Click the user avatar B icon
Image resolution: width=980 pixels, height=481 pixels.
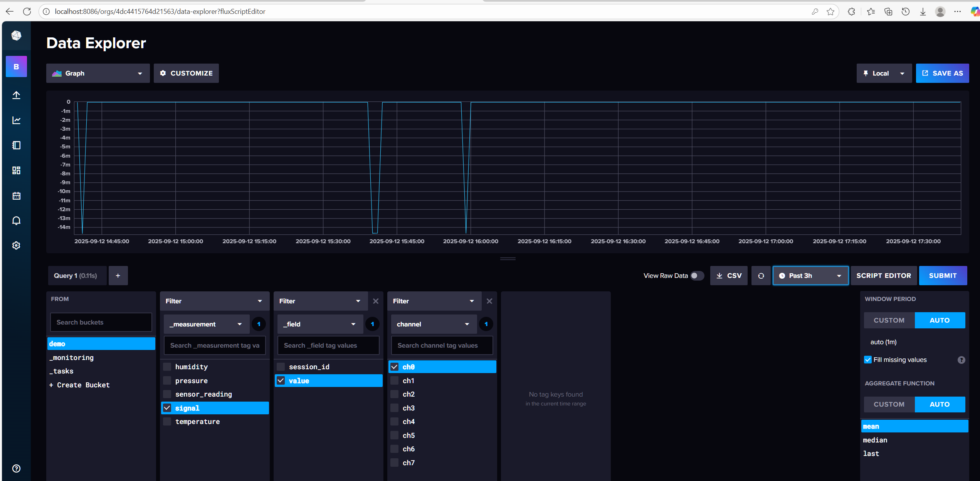point(16,67)
